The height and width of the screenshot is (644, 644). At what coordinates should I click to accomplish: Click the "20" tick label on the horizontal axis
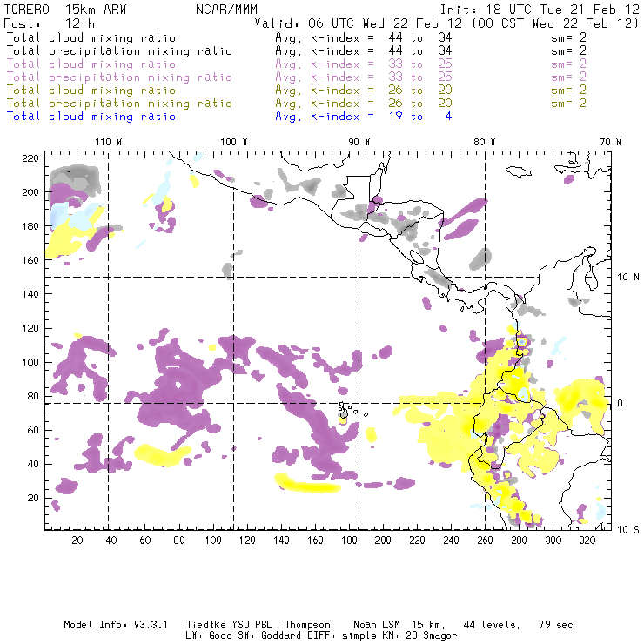click(77, 540)
